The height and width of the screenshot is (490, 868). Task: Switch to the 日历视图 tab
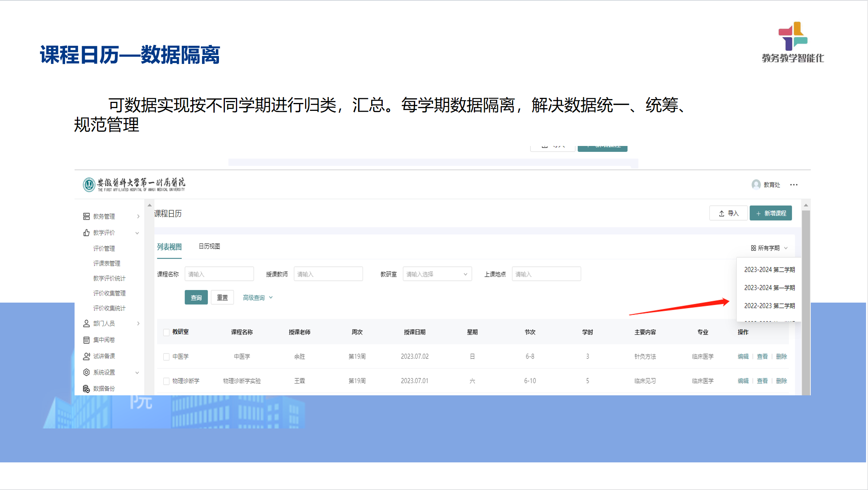[x=209, y=247]
